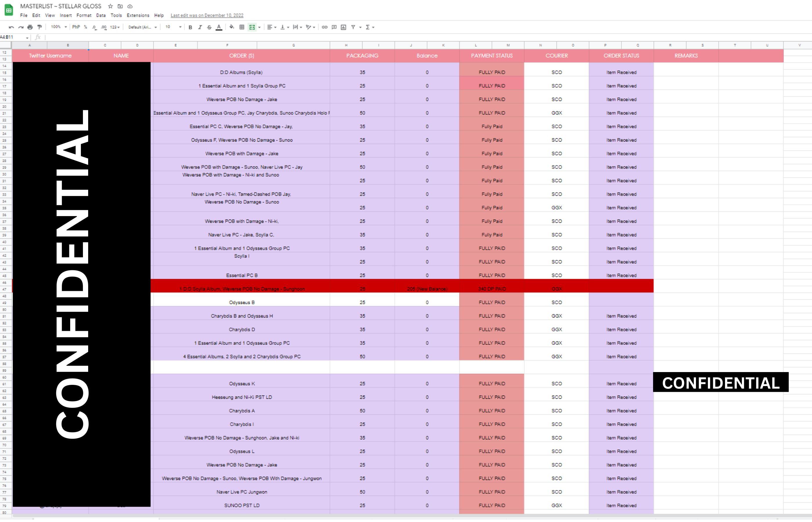Image resolution: width=812 pixels, height=522 pixels.
Task: Toggle strikethrough formatting
Action: (x=209, y=27)
